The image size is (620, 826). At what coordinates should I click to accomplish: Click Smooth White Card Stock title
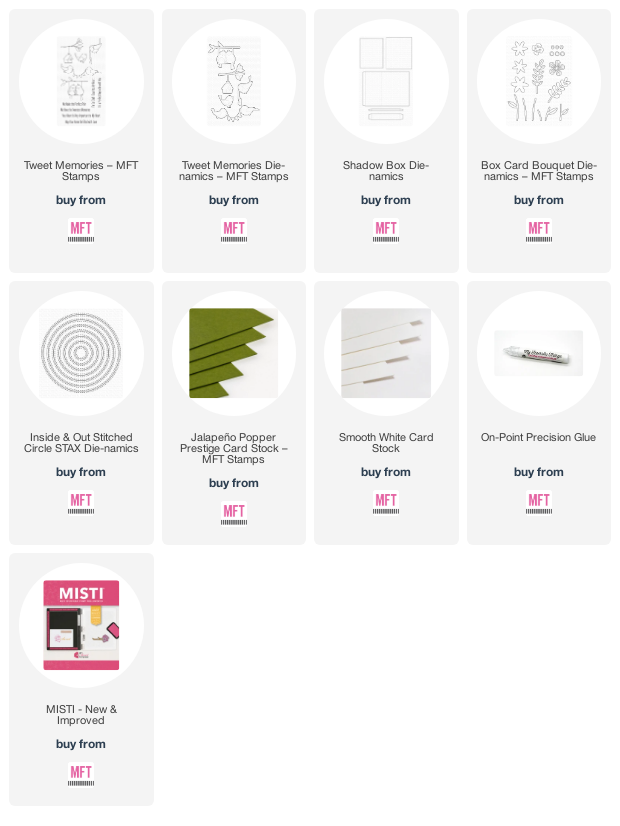(386, 442)
